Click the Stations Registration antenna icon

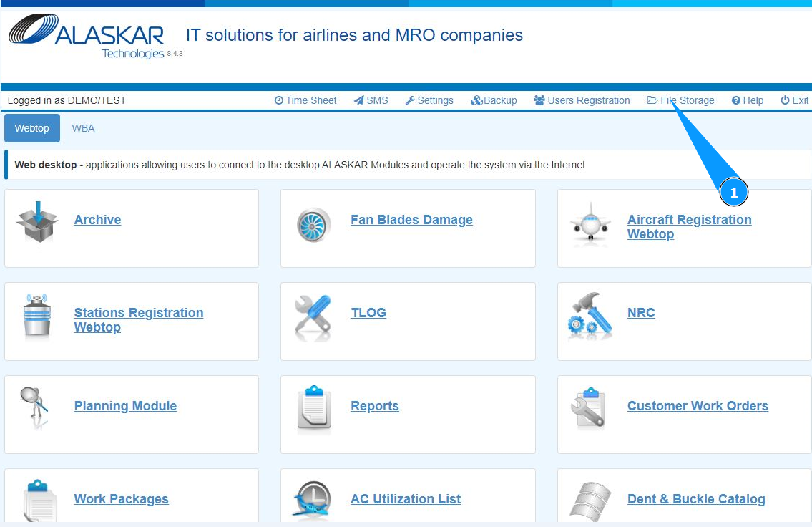click(37, 315)
